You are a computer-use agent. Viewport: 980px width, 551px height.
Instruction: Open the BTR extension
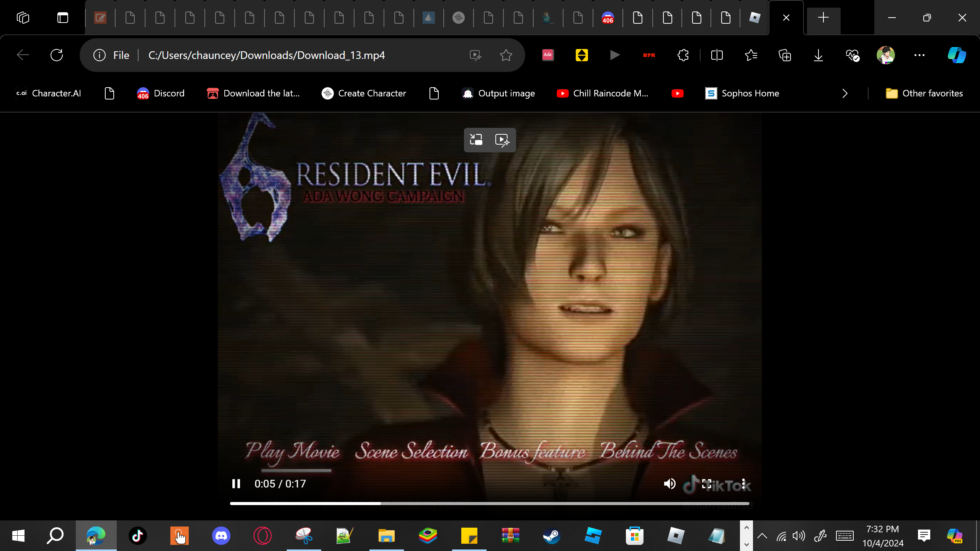649,55
